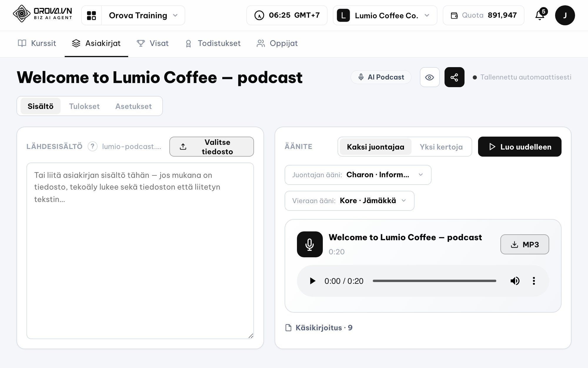Screen dimensions: 588x368
Task: Open the Visat tab
Action: [153, 43]
